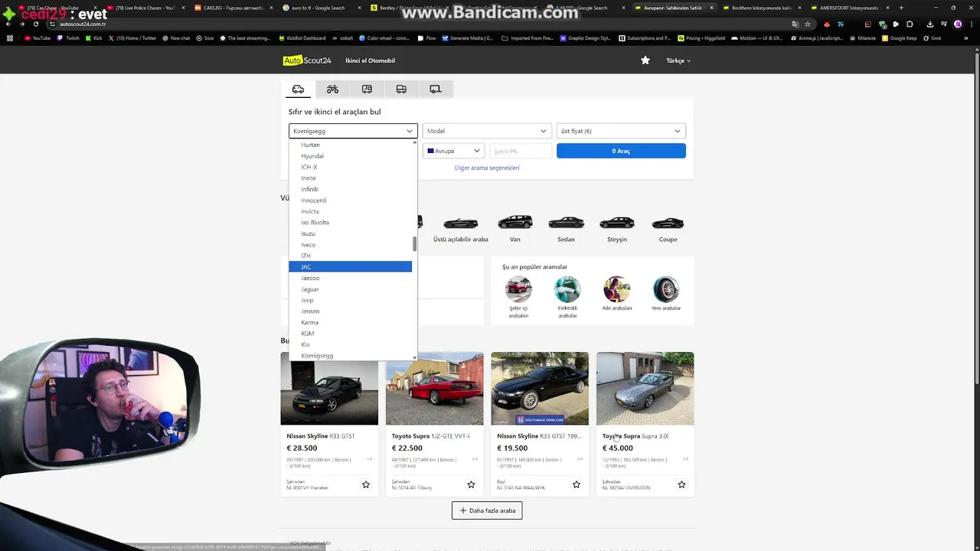This screenshot has width=980, height=551.
Task: Switch to the caravan vehicle tab
Action: tap(367, 89)
